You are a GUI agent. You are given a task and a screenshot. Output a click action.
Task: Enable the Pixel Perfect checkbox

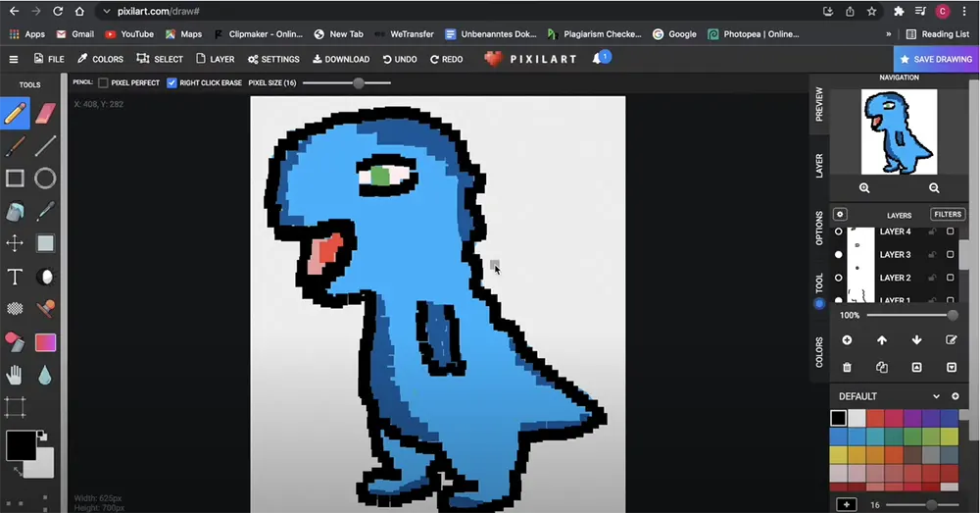pos(103,82)
